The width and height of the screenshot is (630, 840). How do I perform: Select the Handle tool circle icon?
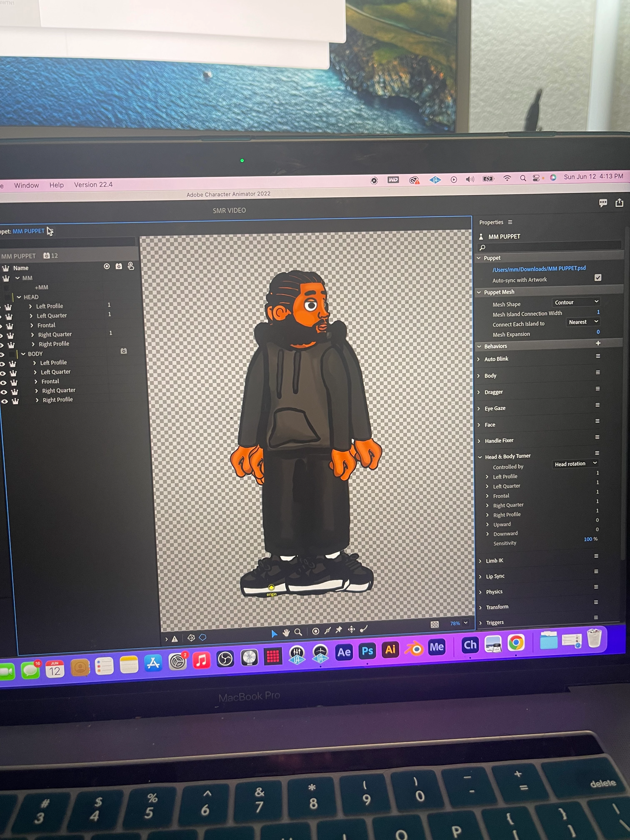(x=316, y=631)
